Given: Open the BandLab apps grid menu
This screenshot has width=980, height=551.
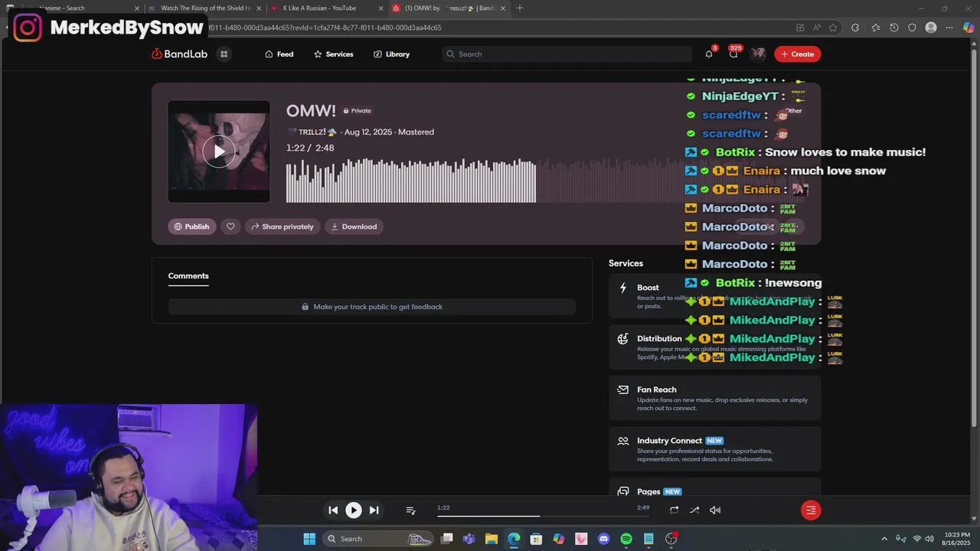Looking at the screenshot, I should pyautogui.click(x=224, y=54).
